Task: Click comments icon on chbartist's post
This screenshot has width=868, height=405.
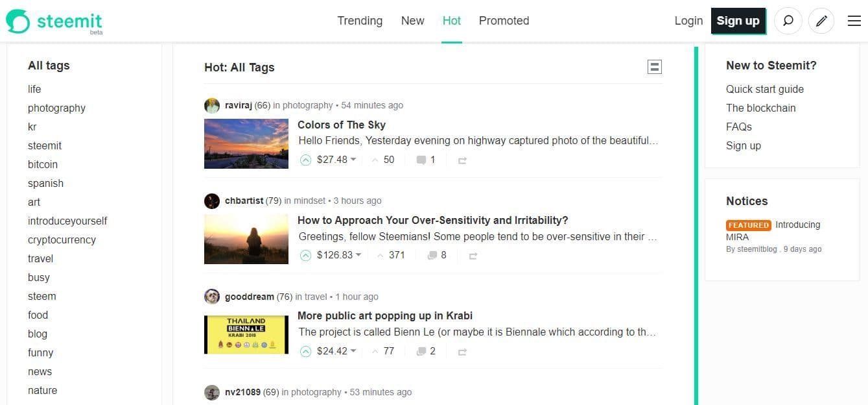Action: (x=432, y=256)
